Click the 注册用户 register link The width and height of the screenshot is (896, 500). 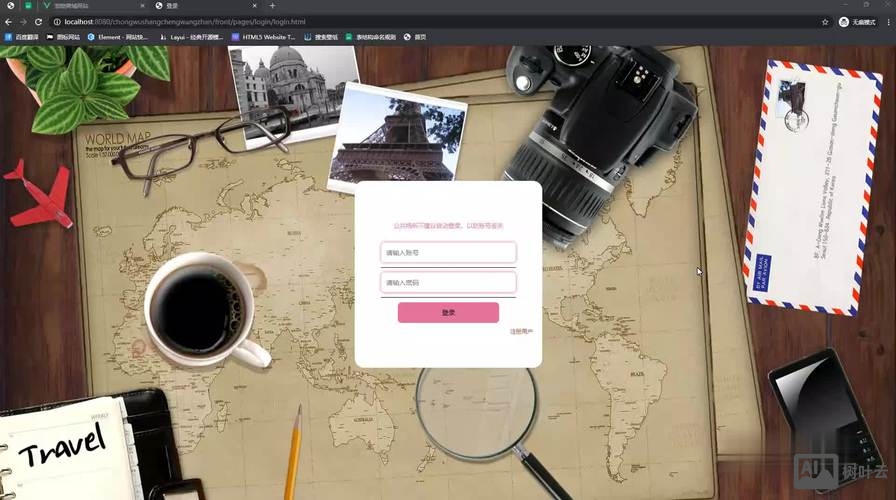pos(521,331)
